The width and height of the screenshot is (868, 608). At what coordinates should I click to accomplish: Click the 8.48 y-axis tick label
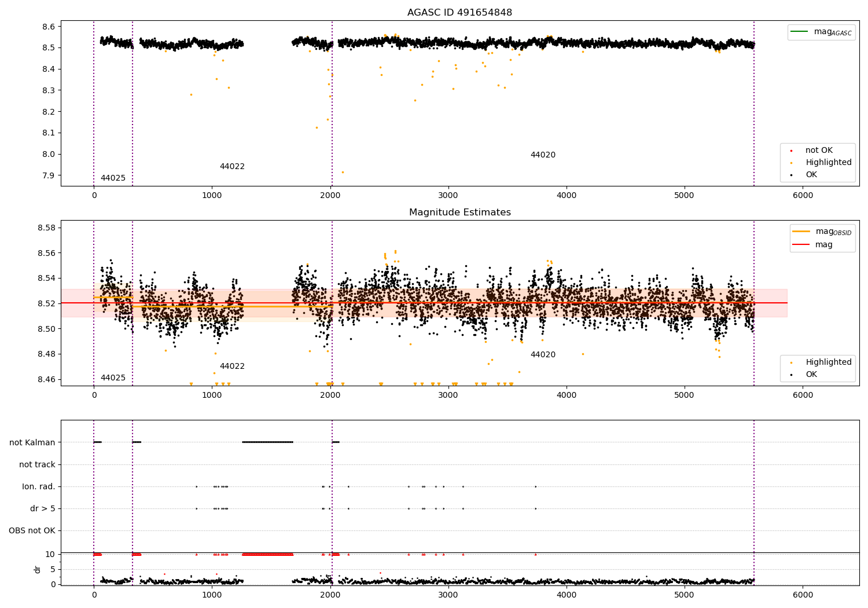coord(46,354)
